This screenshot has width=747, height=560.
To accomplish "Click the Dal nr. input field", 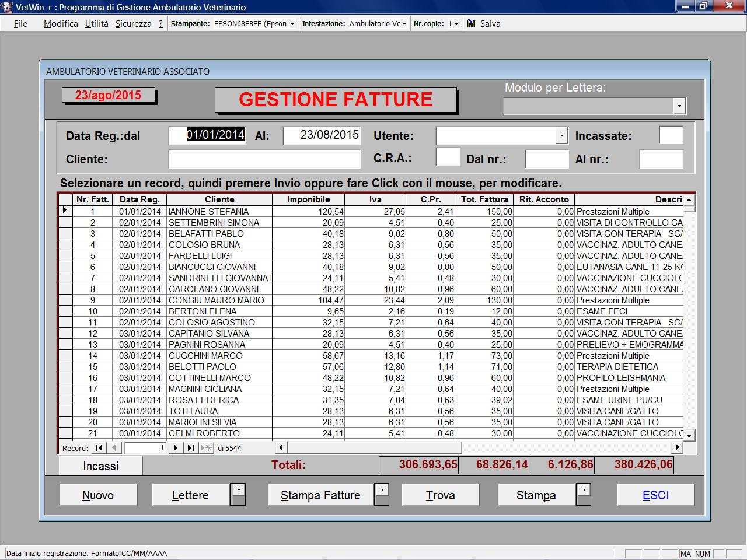I will pos(547,159).
